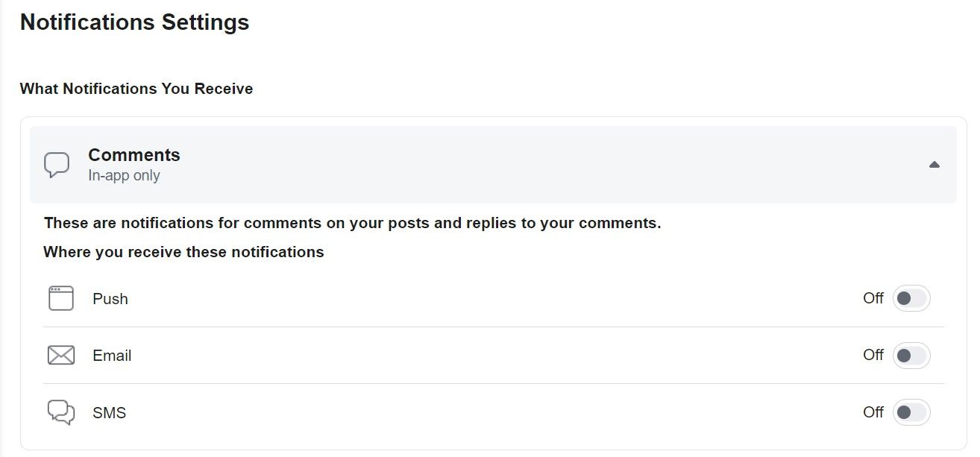The image size is (980, 457).
Task: Turn on Email notifications for Comments
Action: [x=911, y=356]
